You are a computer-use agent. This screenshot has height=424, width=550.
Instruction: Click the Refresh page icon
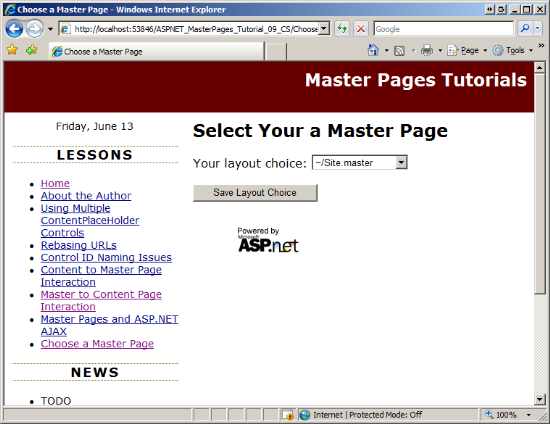(342, 29)
